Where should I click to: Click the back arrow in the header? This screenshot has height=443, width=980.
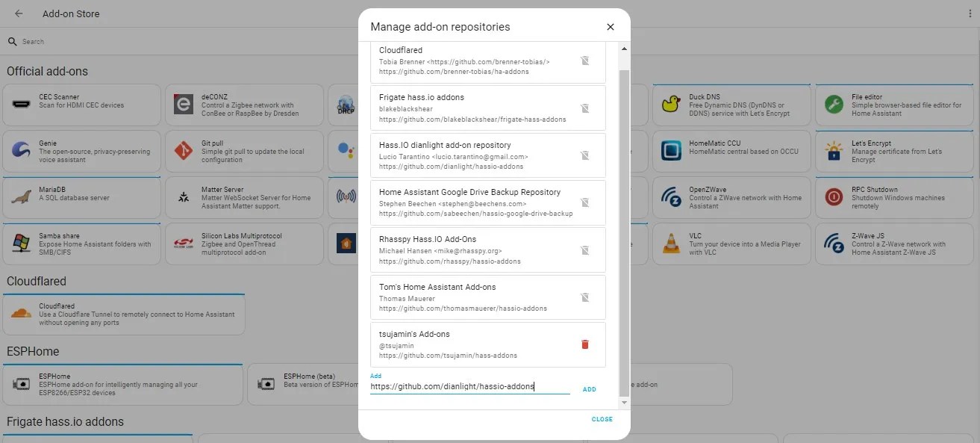coord(18,13)
